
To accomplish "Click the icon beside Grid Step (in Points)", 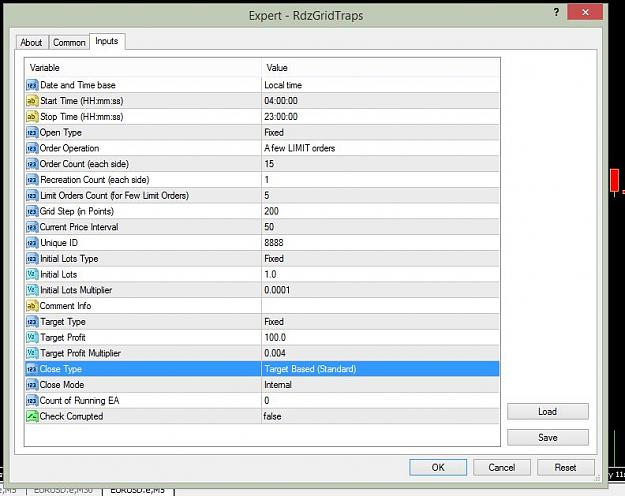I will coord(32,211).
